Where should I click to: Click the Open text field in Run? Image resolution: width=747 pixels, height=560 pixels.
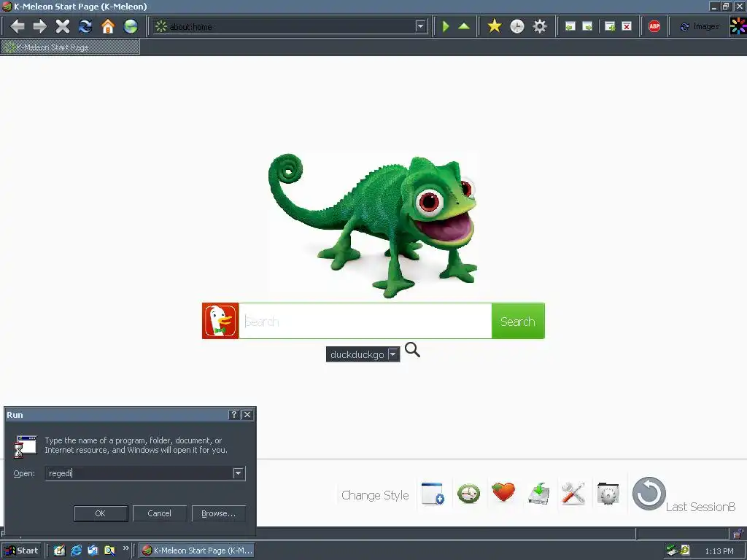[x=139, y=473]
